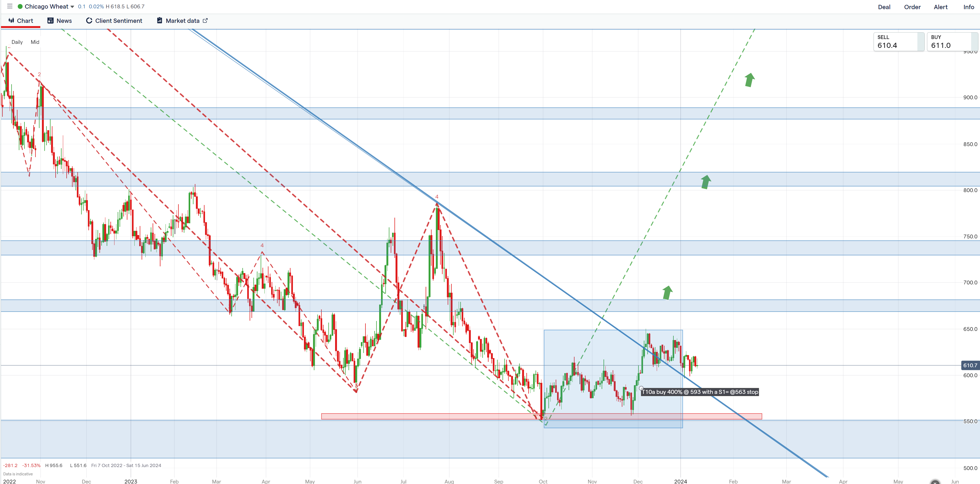
Task: Click the round X button at chart bottom
Action: (x=935, y=482)
